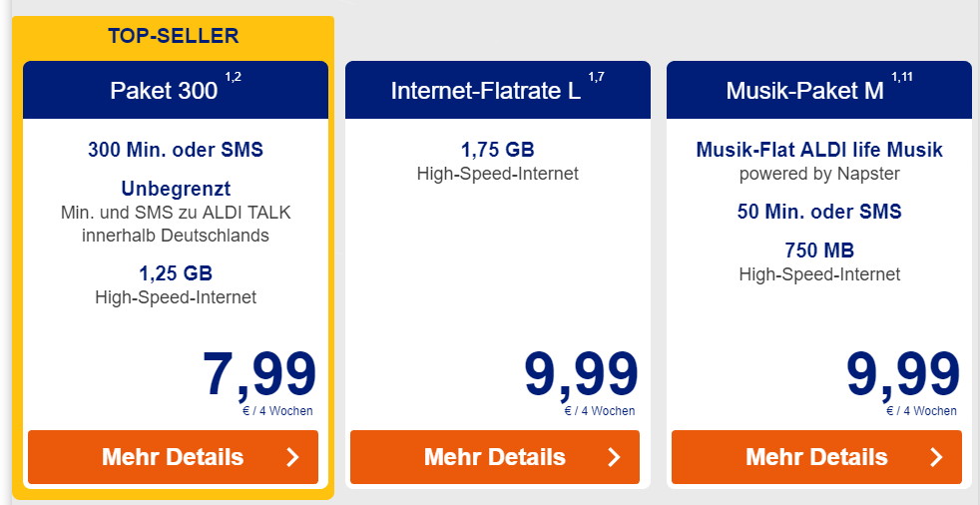Click the 7,99 price of Paket 300
Screen dimensions: 980x505
pyautogui.click(x=259, y=375)
